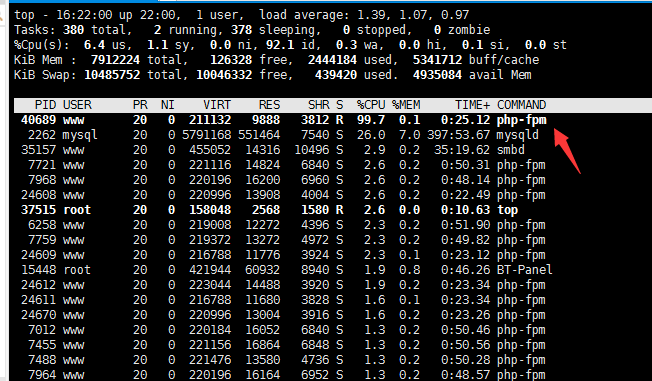652x381 pixels.
Task: Click PID 24609 in the list
Action: click(38, 255)
